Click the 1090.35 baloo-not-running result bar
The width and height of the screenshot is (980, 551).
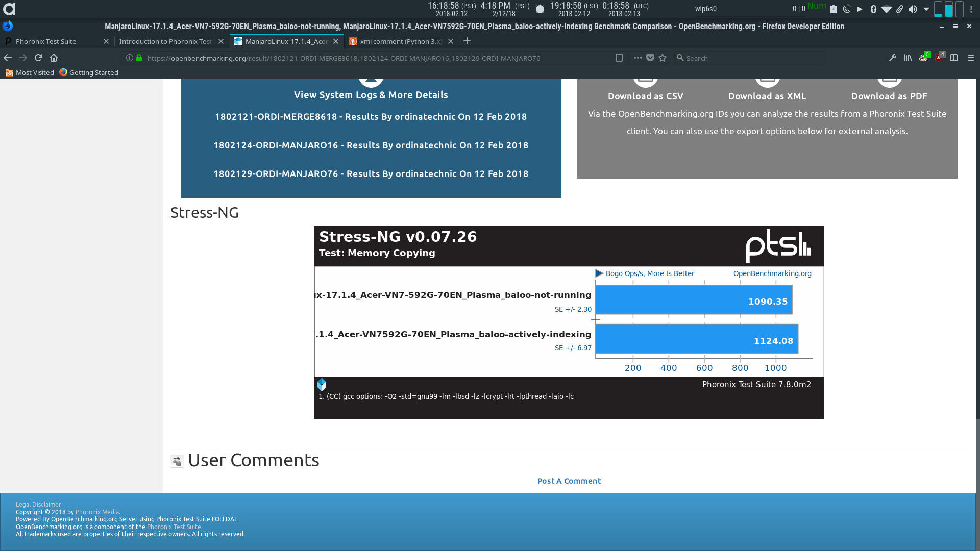click(694, 299)
